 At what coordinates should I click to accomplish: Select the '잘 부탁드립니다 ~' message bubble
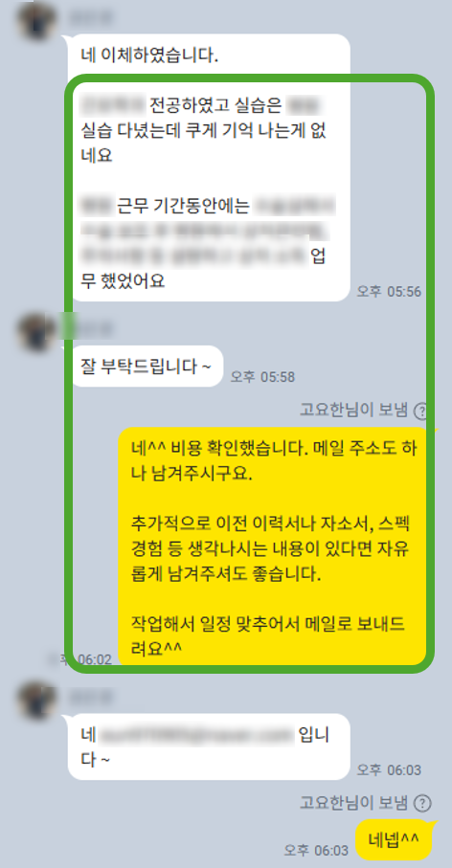146,367
